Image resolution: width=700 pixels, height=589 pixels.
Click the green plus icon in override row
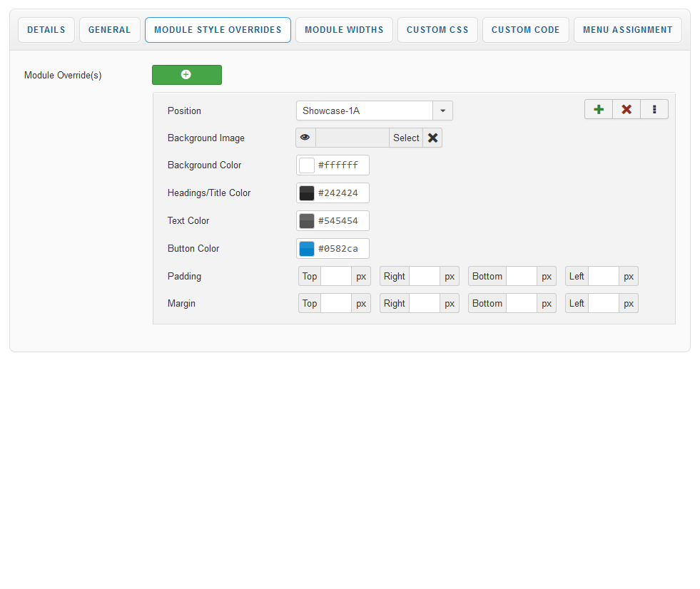click(599, 109)
